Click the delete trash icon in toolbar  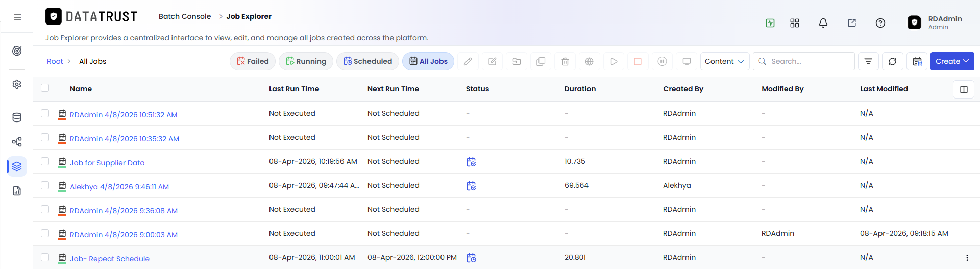(x=565, y=61)
